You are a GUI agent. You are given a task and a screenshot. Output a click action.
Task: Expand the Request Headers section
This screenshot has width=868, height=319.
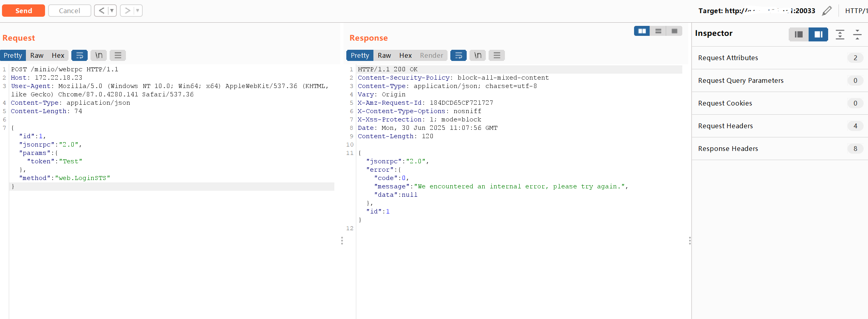click(x=780, y=126)
